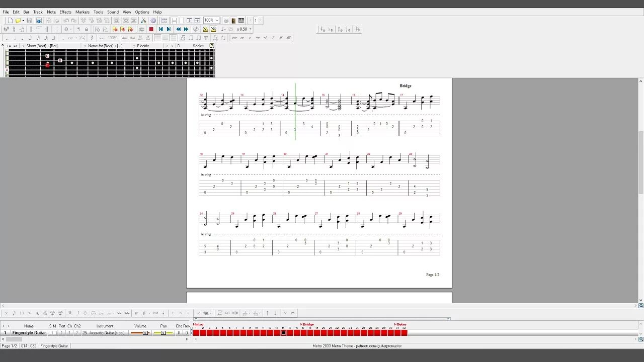Create a new file with New icon

(x=10, y=21)
